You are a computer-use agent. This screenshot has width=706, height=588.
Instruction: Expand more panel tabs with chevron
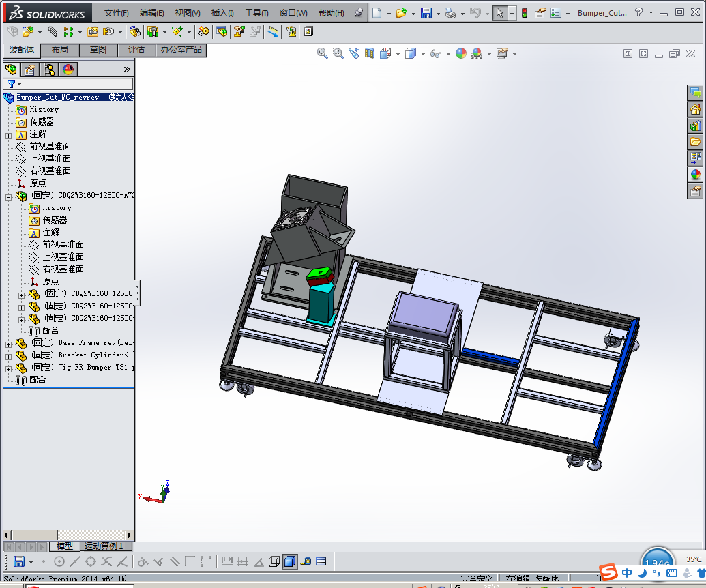tap(127, 70)
